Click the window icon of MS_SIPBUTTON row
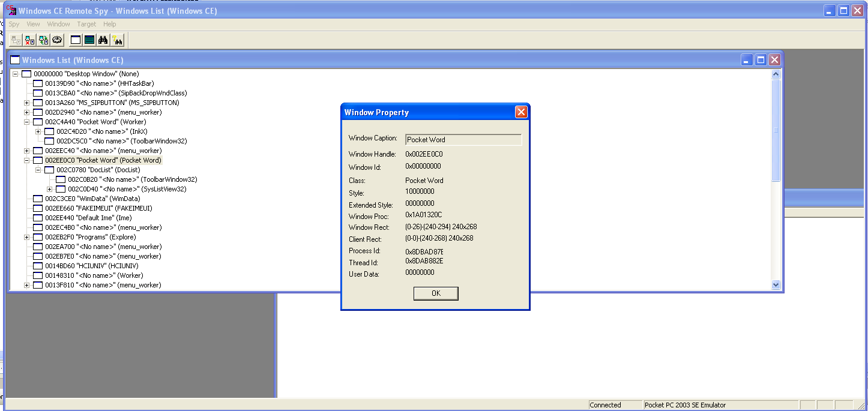Screen dimensions: 868x411 pos(38,103)
